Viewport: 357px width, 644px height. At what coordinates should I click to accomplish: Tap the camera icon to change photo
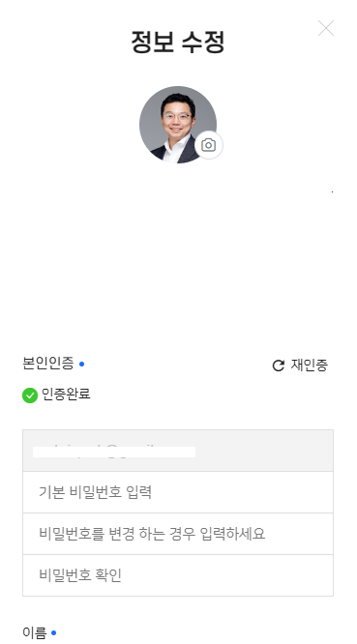coord(209,145)
